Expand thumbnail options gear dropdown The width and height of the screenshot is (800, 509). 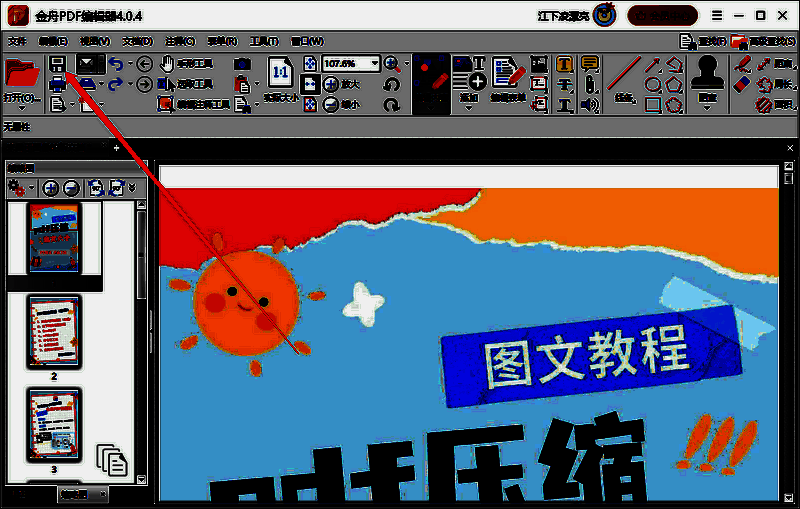tap(32, 188)
